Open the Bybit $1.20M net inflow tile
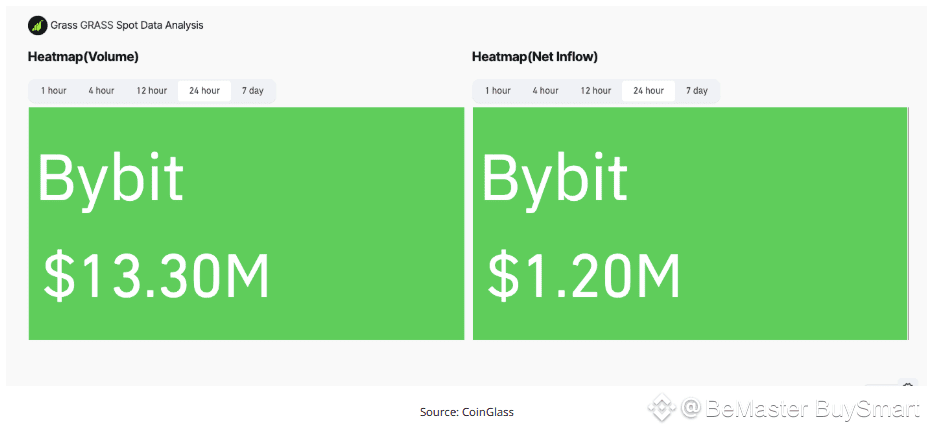Screen dimensions: 927x433 tap(691, 224)
